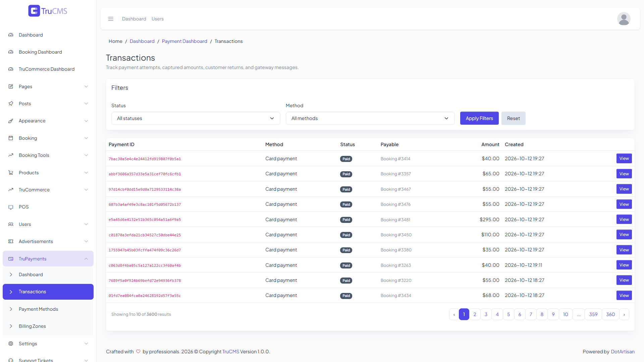
Task: Open Payment Methods in TruPayments submenu
Action: tap(48, 309)
